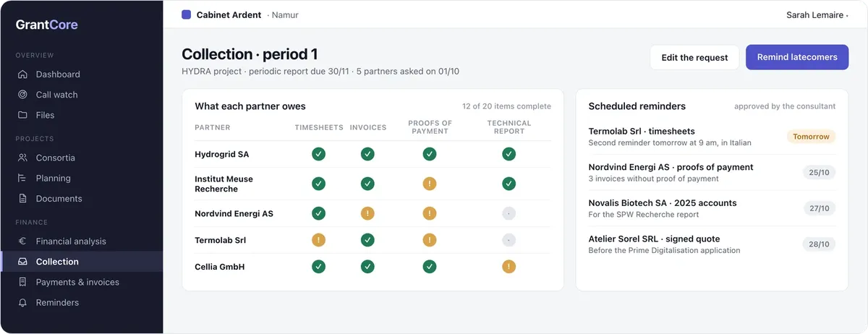This screenshot has width=868, height=334.
Task: Click '12 of 20 items complete' text
Action: coord(506,106)
